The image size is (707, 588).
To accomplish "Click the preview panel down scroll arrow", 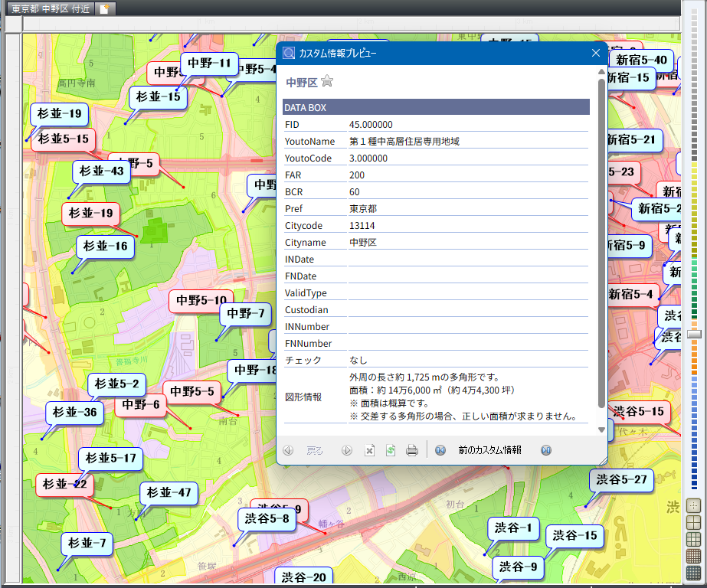I will point(601,430).
